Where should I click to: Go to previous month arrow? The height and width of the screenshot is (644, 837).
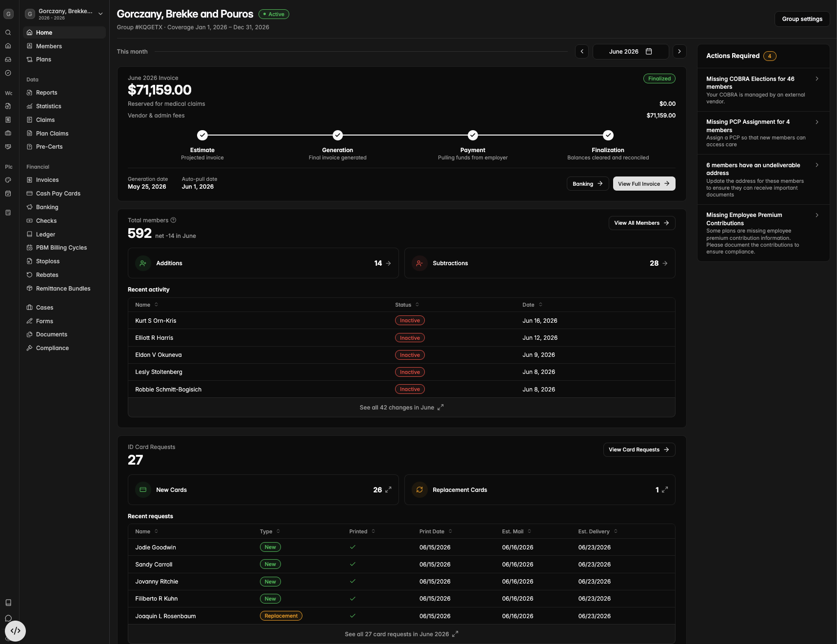pos(582,52)
